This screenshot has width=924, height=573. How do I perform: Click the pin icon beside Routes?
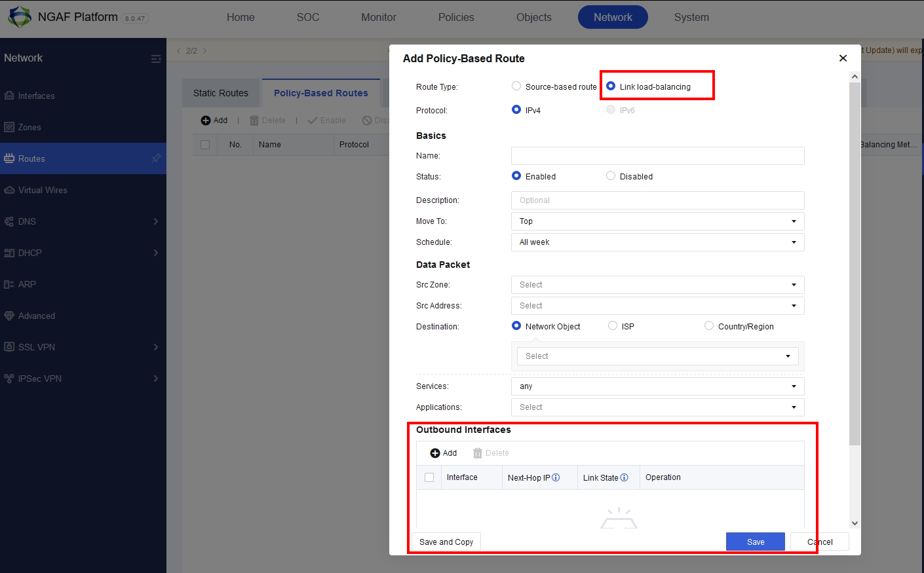pos(156,158)
